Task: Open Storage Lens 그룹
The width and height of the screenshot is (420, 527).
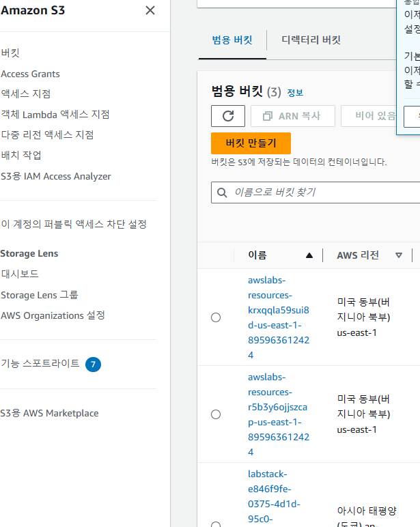Action: [x=40, y=295]
